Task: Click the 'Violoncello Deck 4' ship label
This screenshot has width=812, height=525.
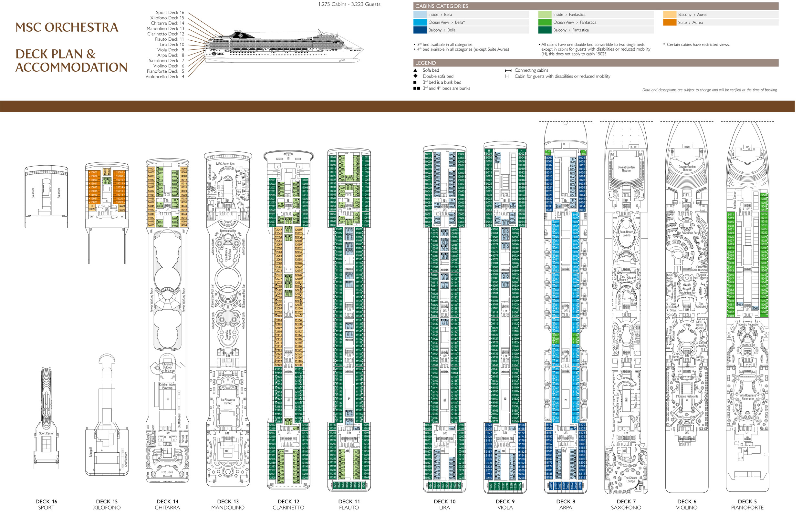Action: 165,77
